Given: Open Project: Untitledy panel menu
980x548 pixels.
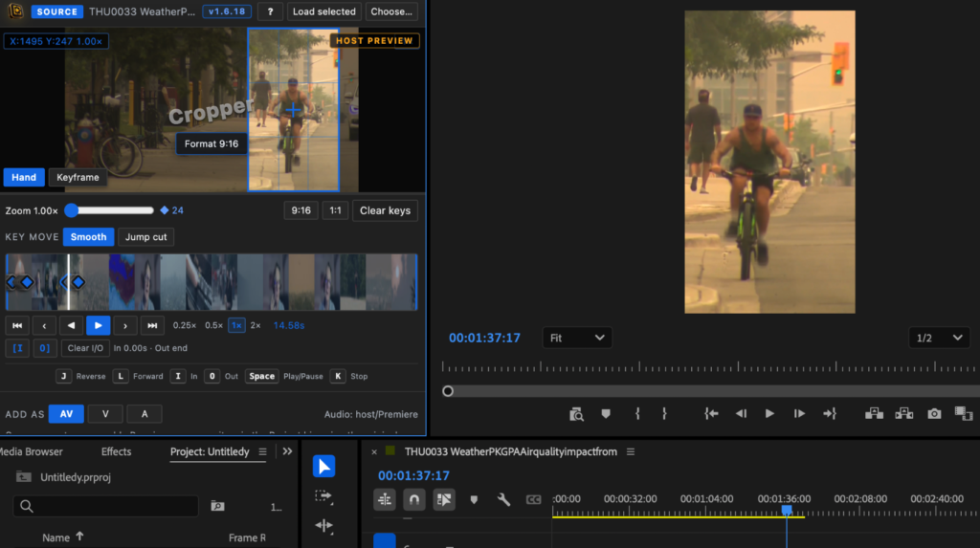Looking at the screenshot, I should point(262,451).
